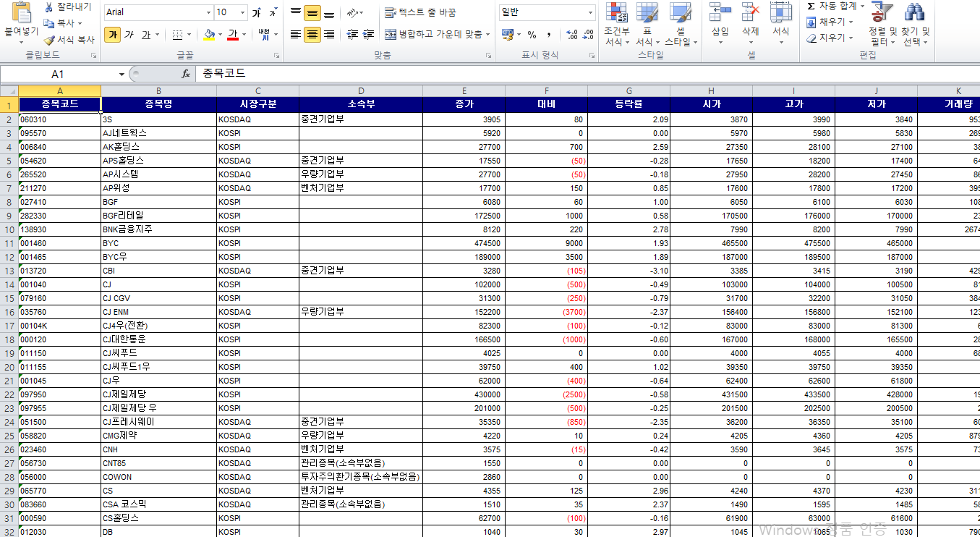Click the Insert Function fx icon
Viewport: 980px width, 537px height.
[x=185, y=74]
